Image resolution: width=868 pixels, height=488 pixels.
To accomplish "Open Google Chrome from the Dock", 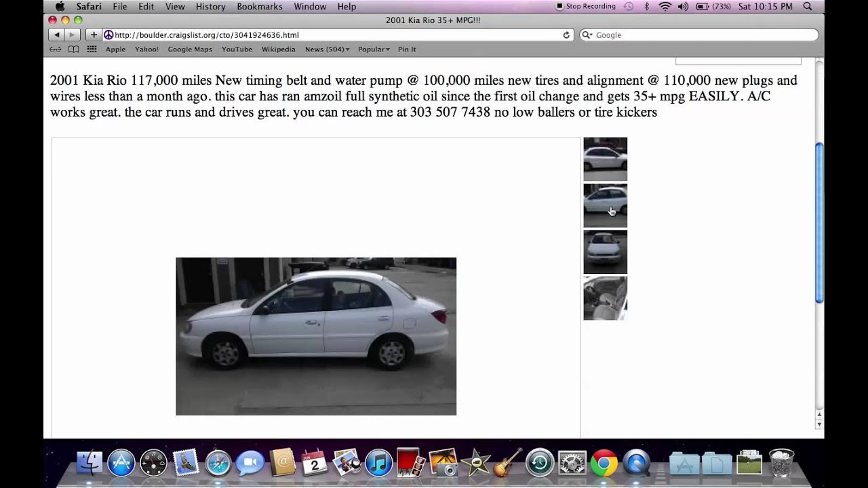I will tap(604, 464).
